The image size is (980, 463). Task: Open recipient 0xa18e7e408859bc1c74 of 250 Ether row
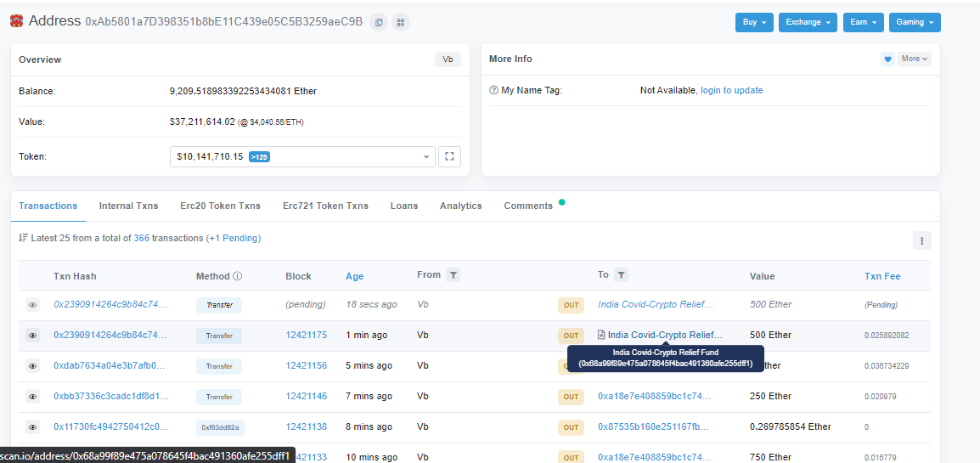[655, 396]
